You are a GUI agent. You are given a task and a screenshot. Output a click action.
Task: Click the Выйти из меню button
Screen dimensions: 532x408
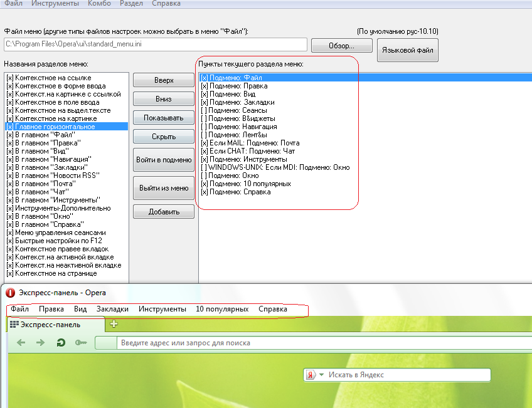(x=164, y=188)
